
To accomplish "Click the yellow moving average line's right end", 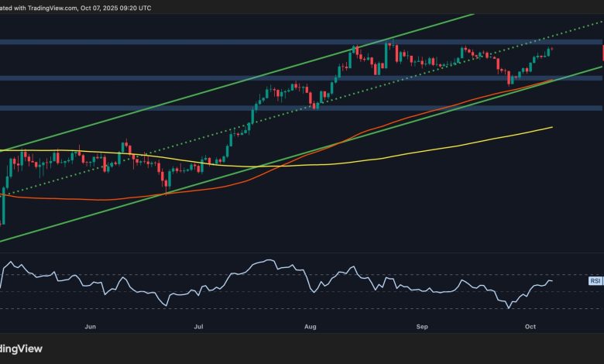I will pos(551,128).
